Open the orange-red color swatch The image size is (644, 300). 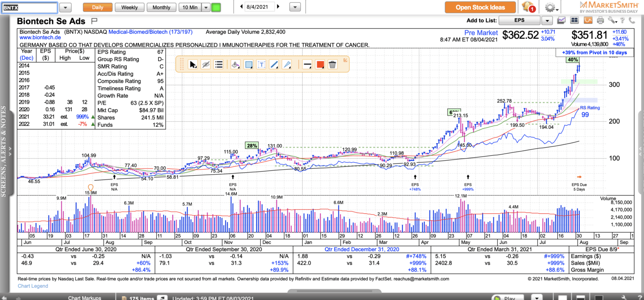pos(319,65)
